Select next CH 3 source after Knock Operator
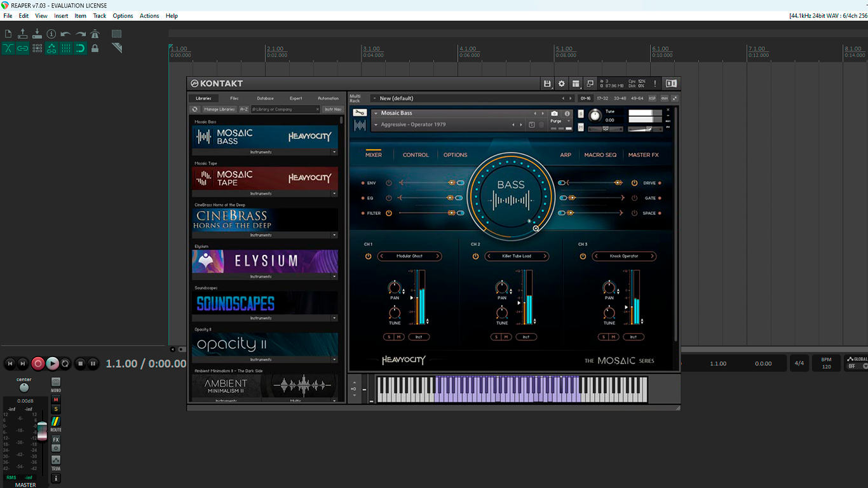This screenshot has width=868, height=488. tap(652, 256)
